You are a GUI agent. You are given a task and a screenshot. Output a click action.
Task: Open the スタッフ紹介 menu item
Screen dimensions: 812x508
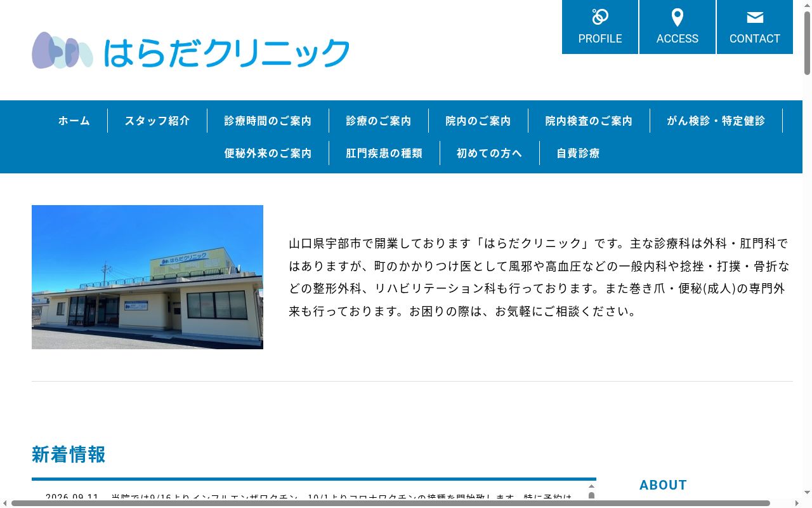[x=157, y=121]
